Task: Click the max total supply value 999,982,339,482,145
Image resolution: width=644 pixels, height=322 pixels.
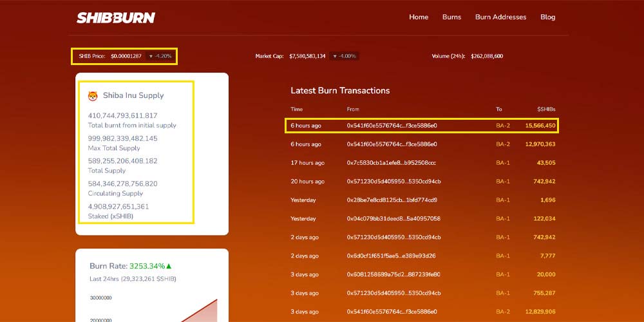Action: [x=122, y=138]
